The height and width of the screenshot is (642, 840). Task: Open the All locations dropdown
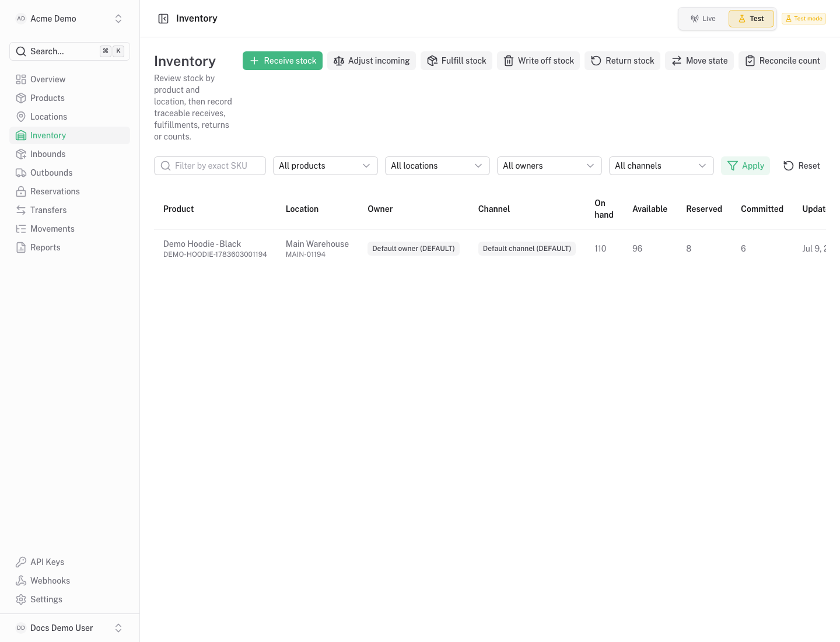[437, 166]
